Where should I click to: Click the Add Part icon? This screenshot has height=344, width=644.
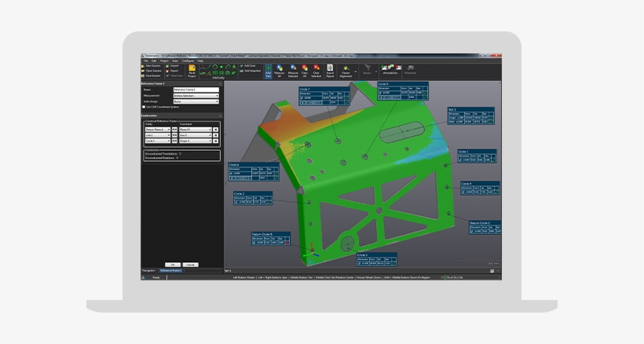pyautogui.click(x=268, y=71)
